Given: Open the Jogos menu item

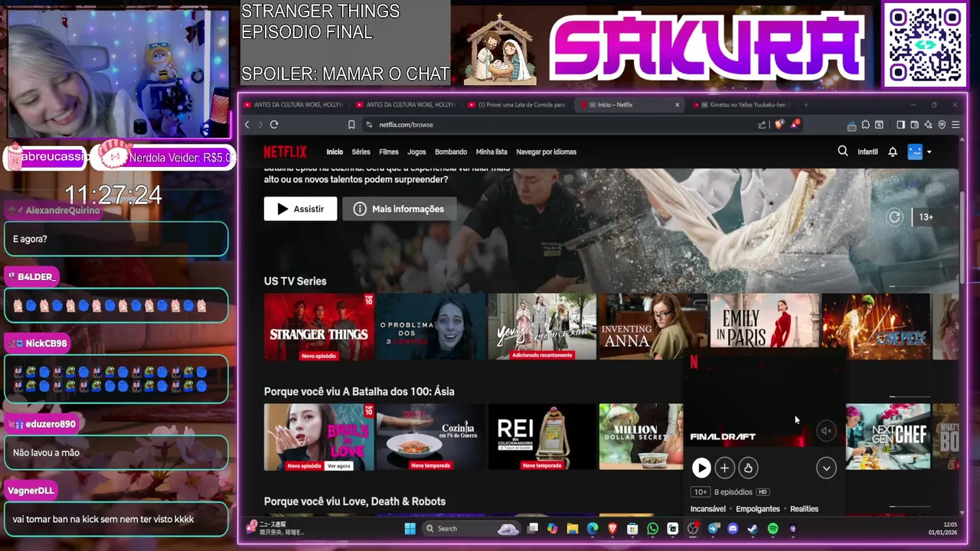Looking at the screenshot, I should tap(416, 152).
